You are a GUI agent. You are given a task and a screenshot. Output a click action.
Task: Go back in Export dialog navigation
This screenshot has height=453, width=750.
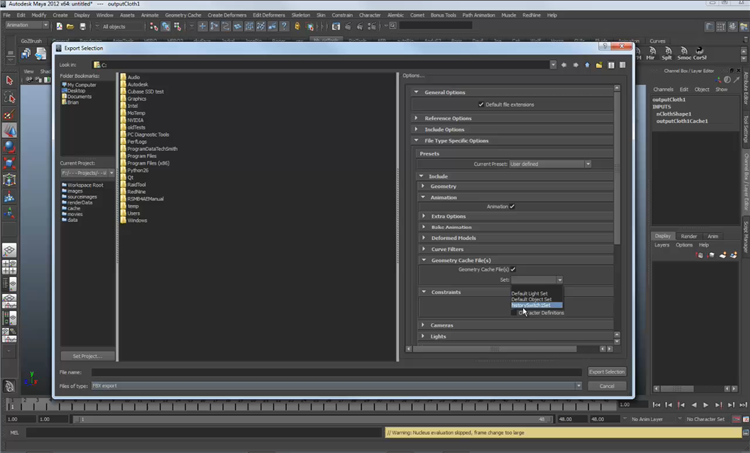(x=564, y=65)
